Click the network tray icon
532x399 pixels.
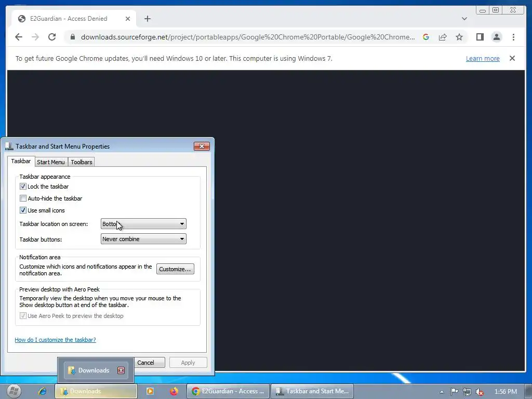(467, 392)
